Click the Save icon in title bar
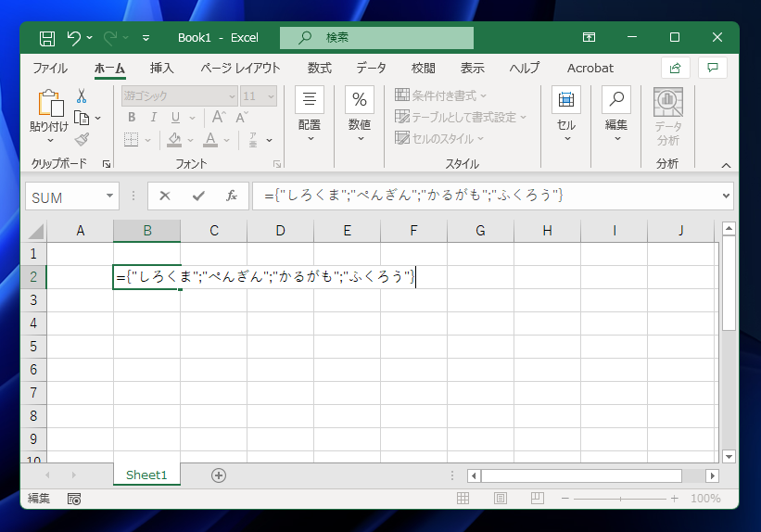 [x=47, y=38]
